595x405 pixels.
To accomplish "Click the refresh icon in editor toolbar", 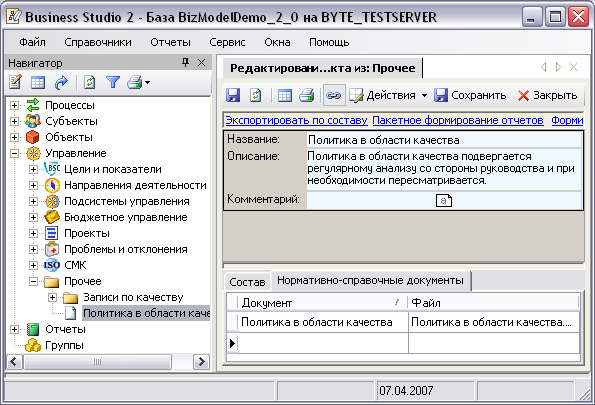I will pyautogui.click(x=256, y=95).
